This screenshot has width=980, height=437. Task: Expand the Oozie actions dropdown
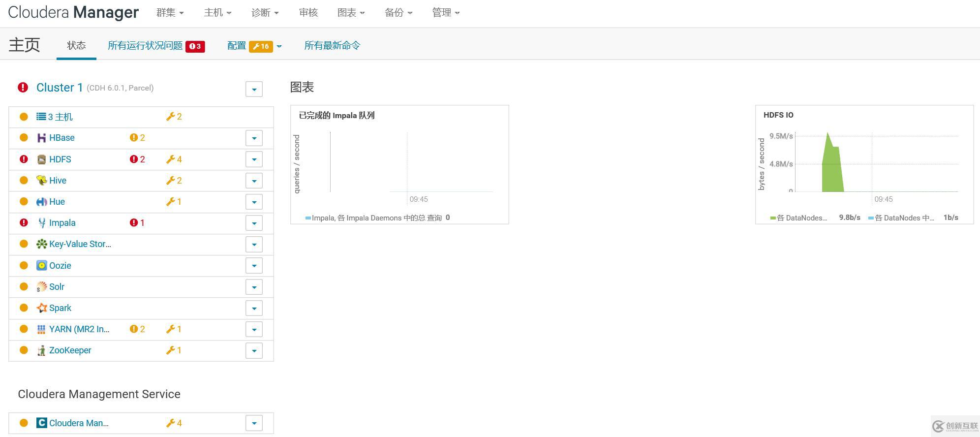[254, 266]
